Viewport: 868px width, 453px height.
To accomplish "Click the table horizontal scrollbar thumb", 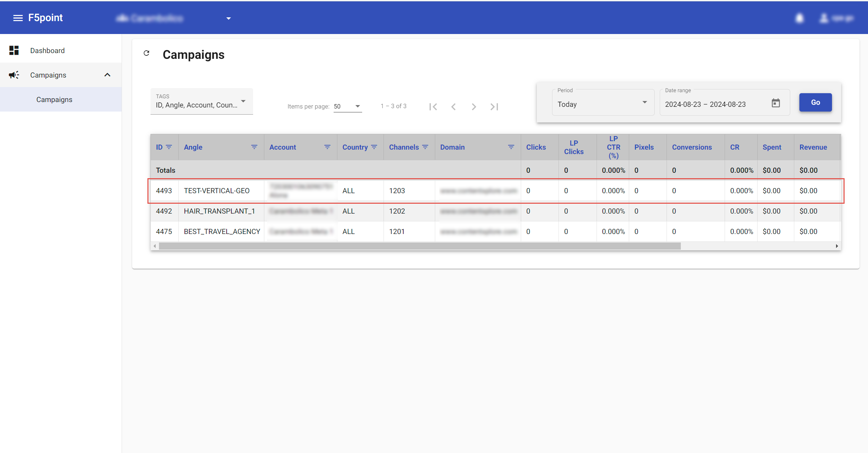I will pyautogui.click(x=420, y=246).
